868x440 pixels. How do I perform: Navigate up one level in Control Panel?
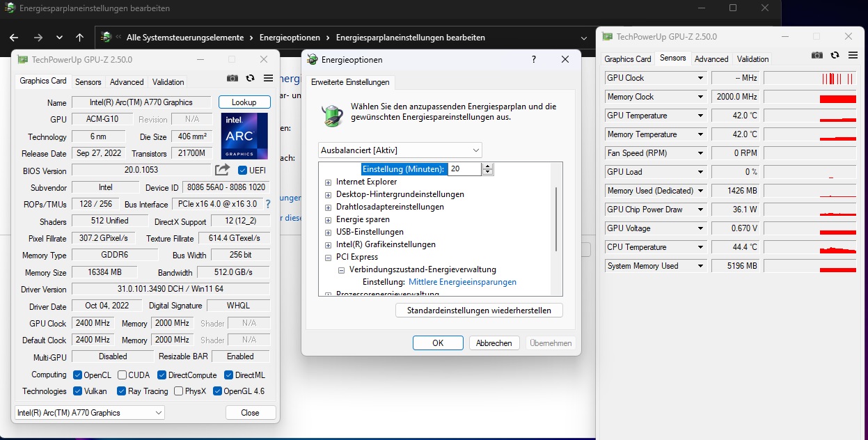[79, 38]
